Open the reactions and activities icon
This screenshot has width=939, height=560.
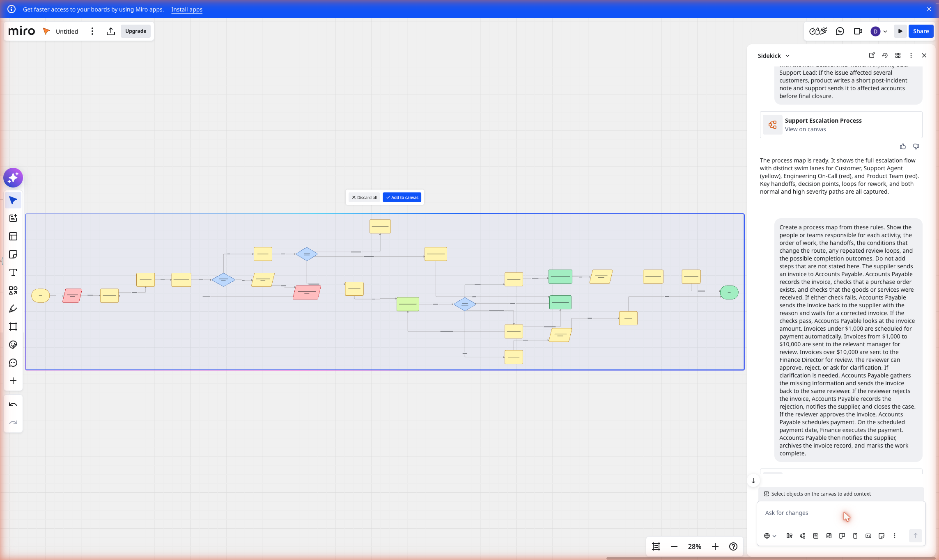(x=818, y=31)
